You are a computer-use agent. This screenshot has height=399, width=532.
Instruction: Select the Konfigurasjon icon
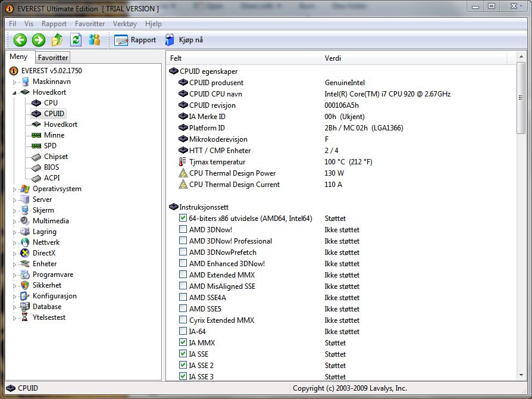(25, 296)
